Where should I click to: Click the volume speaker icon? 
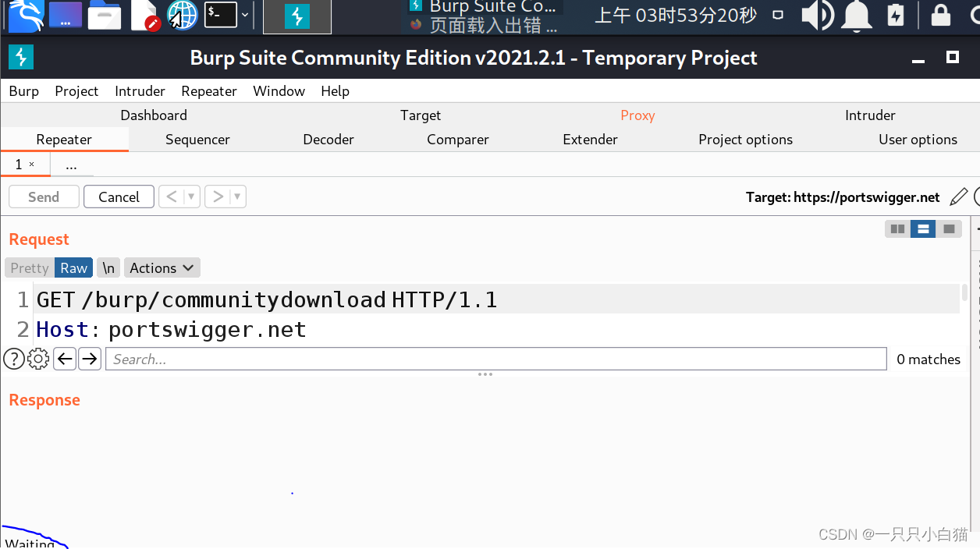(x=818, y=15)
